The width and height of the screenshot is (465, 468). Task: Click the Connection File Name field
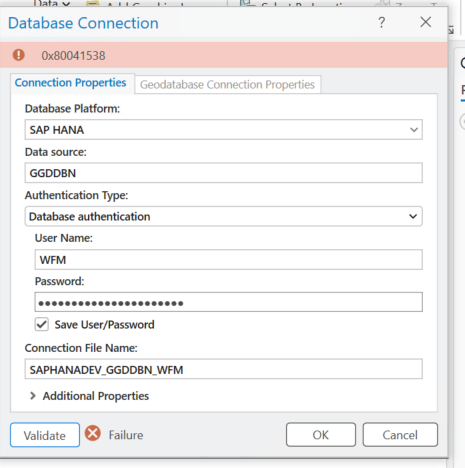223,369
